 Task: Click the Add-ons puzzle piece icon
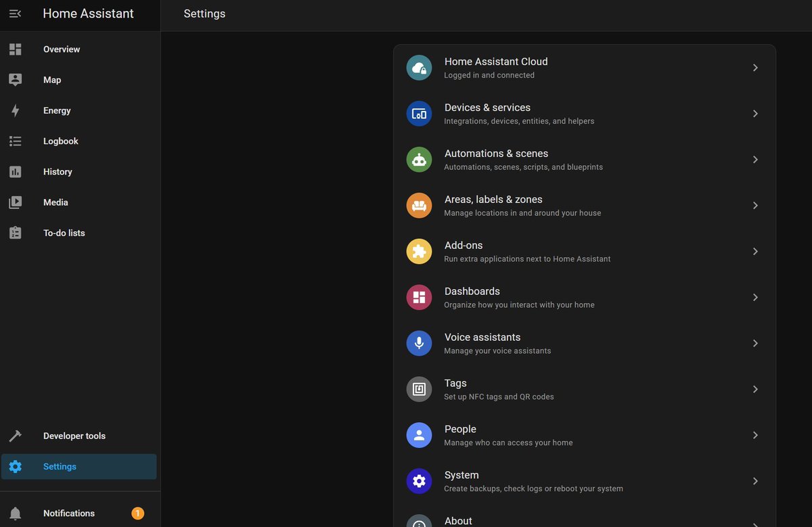pos(419,252)
